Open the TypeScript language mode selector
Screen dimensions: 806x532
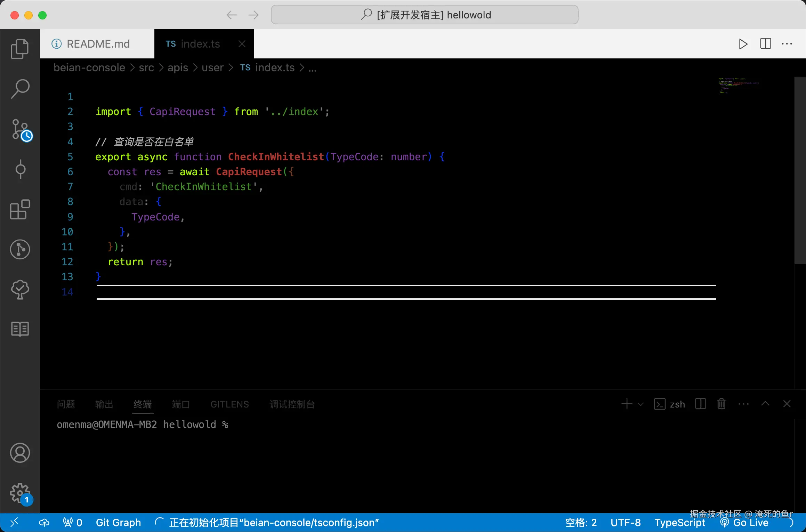pos(680,523)
